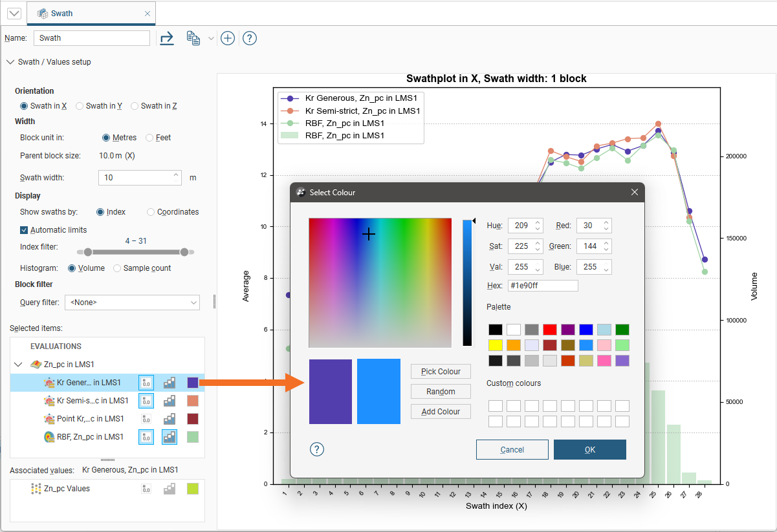Collapse the Swath / Values setup section

(10, 62)
